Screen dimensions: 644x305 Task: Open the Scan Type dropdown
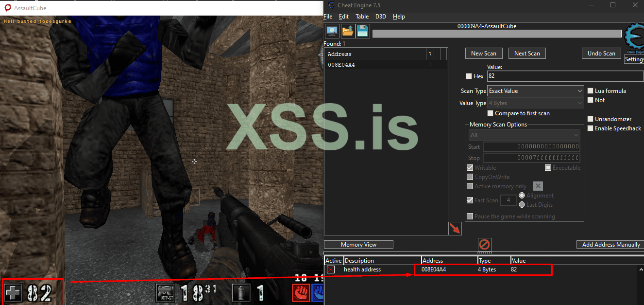point(535,91)
